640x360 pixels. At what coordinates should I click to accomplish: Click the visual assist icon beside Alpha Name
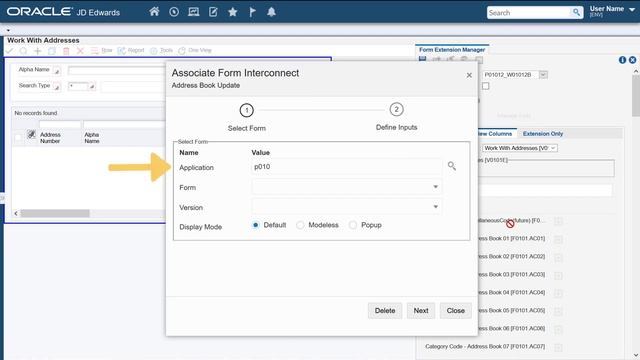tap(57, 71)
